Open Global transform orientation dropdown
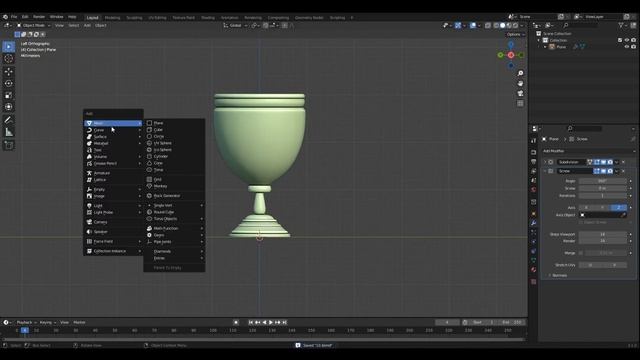Screen dimensions: 640x360 [x=236, y=25]
